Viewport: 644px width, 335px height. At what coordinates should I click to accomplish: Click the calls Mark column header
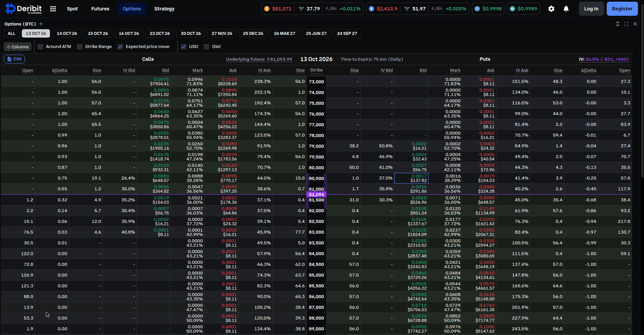pyautogui.click(x=198, y=70)
